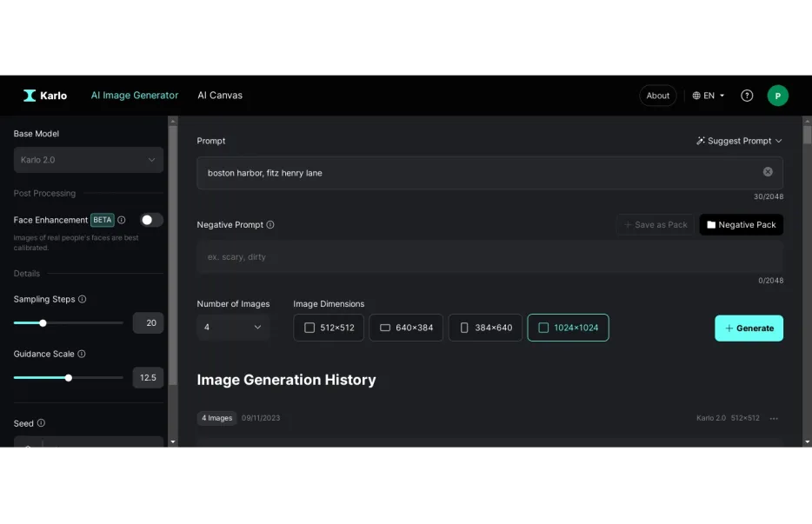Viewport: 812px width, 524px height.
Task: Click the Guidance Scale value field 12.5
Action: click(148, 378)
